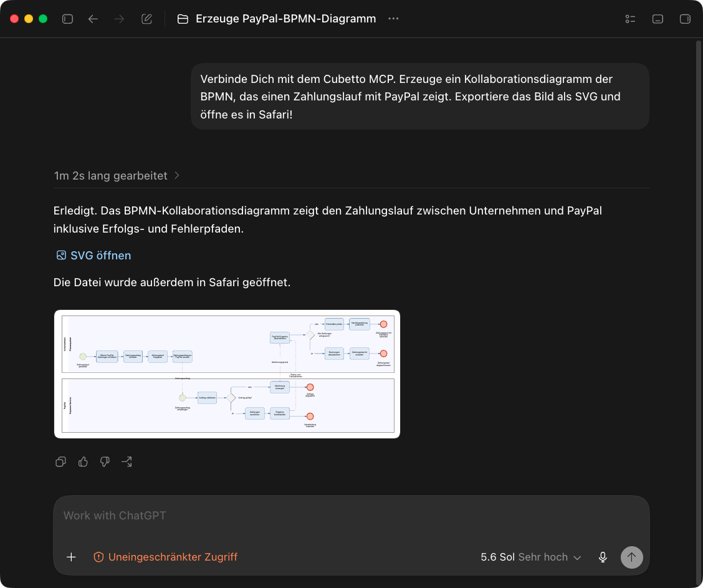Close the window with red button
The width and height of the screenshot is (703, 588).
(14, 19)
